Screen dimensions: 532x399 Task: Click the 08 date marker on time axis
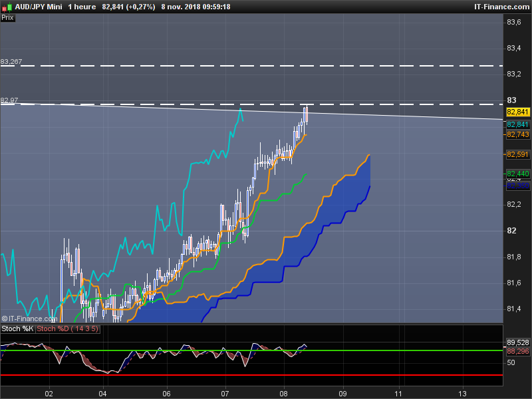284,394
